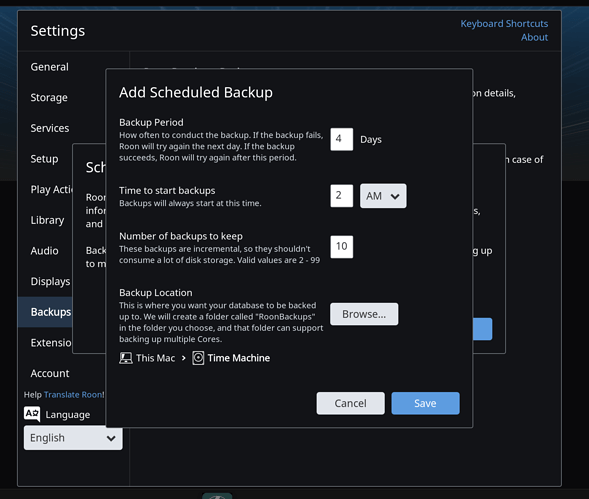Click the 'Days' label
This screenshot has width=589, height=499.
(371, 140)
